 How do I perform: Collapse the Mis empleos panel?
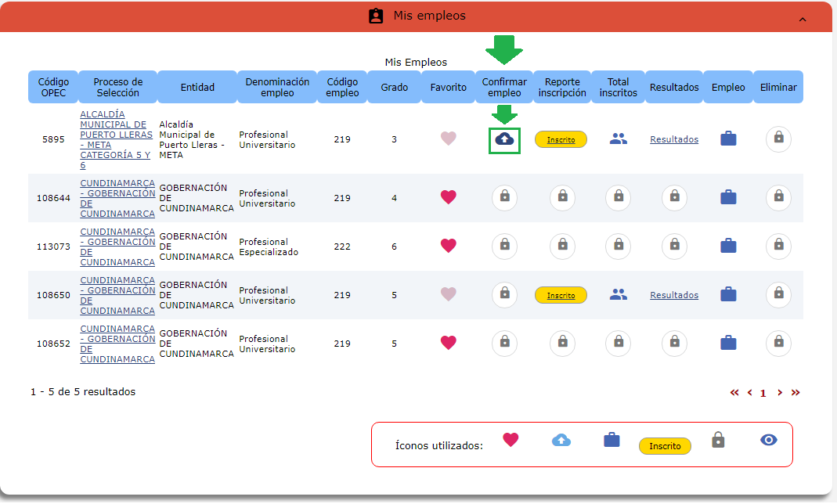tap(802, 19)
